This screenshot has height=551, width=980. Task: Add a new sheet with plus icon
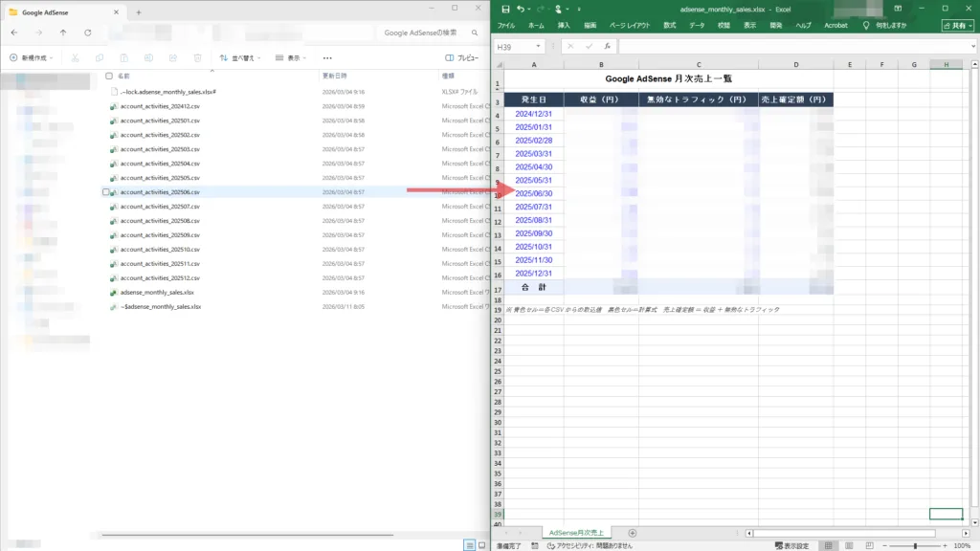tap(632, 532)
